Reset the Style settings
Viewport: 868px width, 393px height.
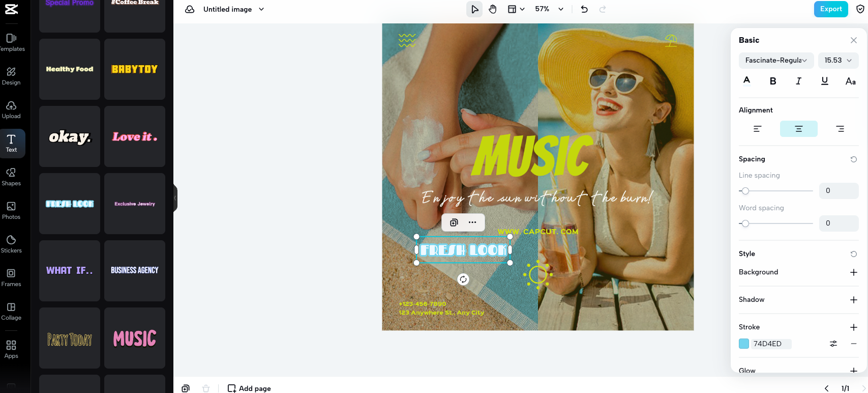click(x=854, y=254)
